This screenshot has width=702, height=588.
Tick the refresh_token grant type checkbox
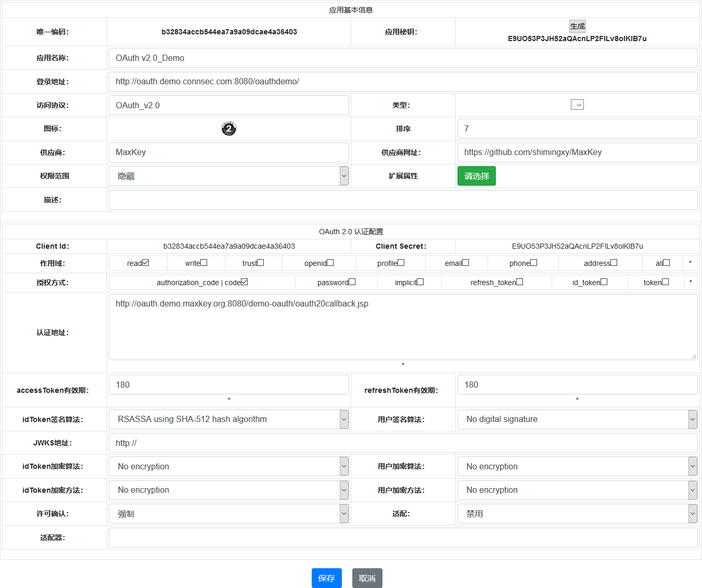520,282
